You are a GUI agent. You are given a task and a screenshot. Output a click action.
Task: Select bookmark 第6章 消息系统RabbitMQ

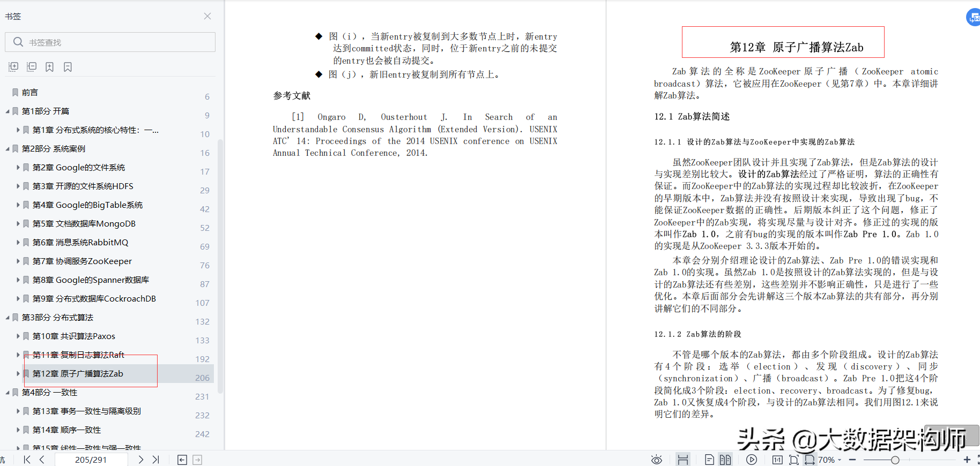tap(80, 243)
